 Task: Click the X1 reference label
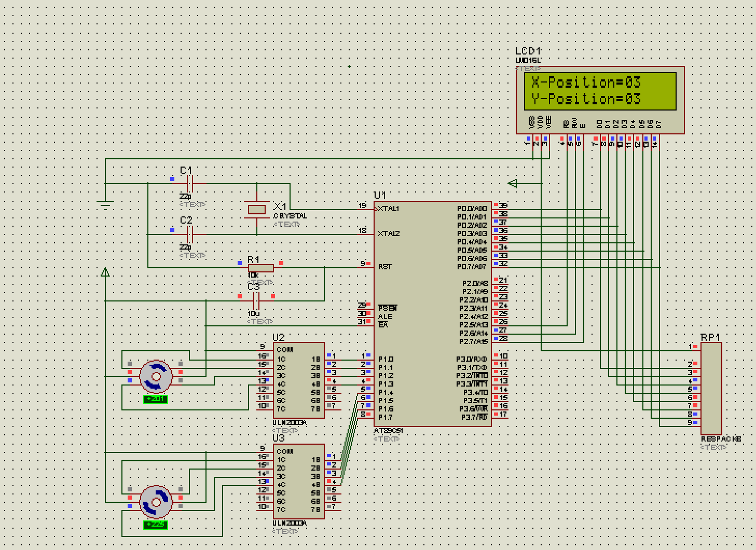pos(280,207)
